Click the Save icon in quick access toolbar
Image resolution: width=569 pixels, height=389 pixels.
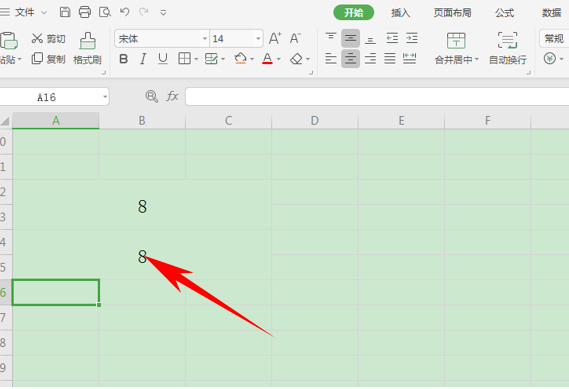tap(65, 12)
